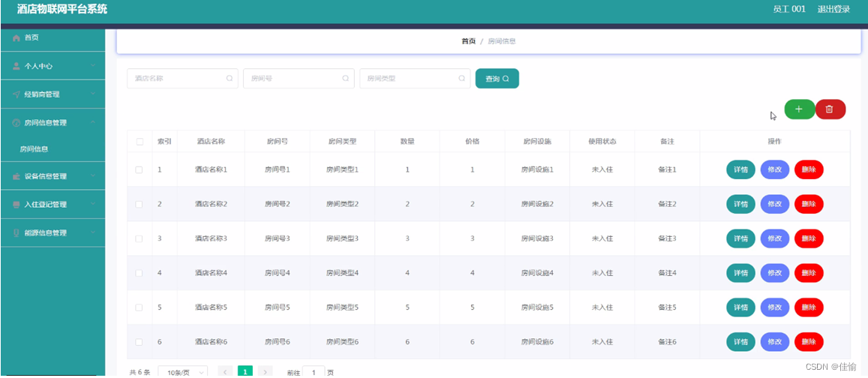This screenshot has height=378, width=868.
Task: Click 详情 button for row 1
Action: coord(740,170)
